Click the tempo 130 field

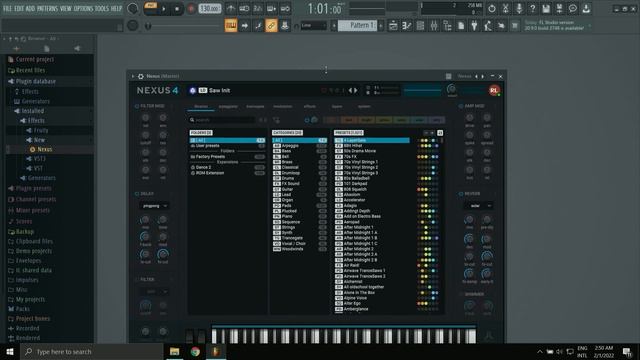[210, 9]
